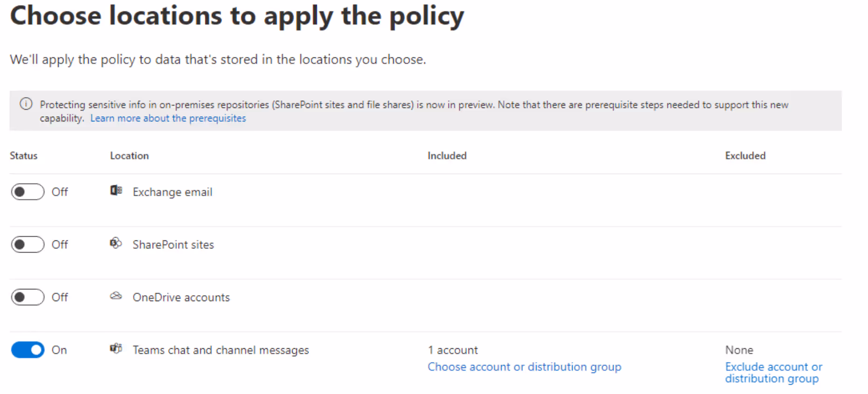Turn off Teams chat and channel messages toggle

pos(28,350)
